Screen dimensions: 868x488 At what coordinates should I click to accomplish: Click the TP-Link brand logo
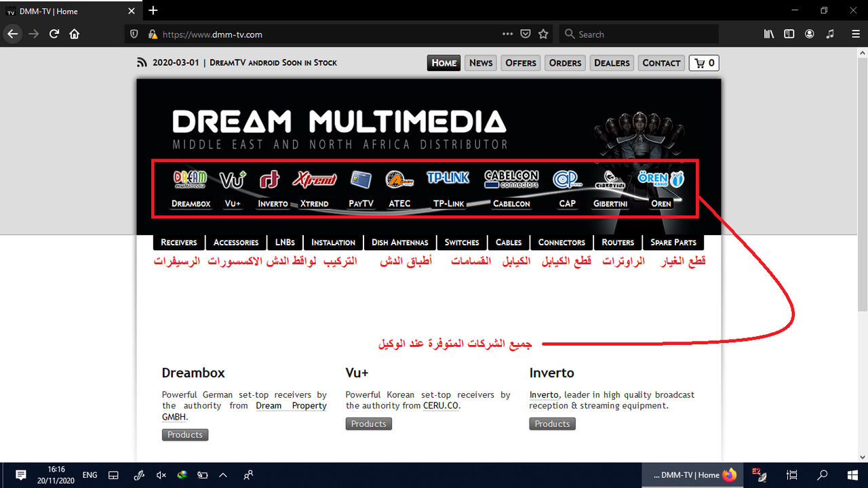coord(448,178)
